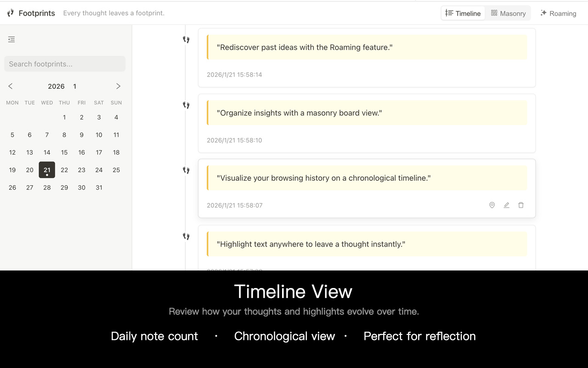Image resolution: width=588 pixels, height=368 pixels.
Task: Delete the note with the trash icon
Action: pyautogui.click(x=521, y=205)
